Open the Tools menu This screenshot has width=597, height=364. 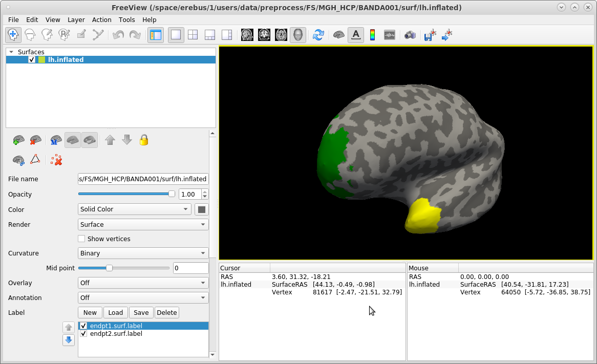[126, 19]
